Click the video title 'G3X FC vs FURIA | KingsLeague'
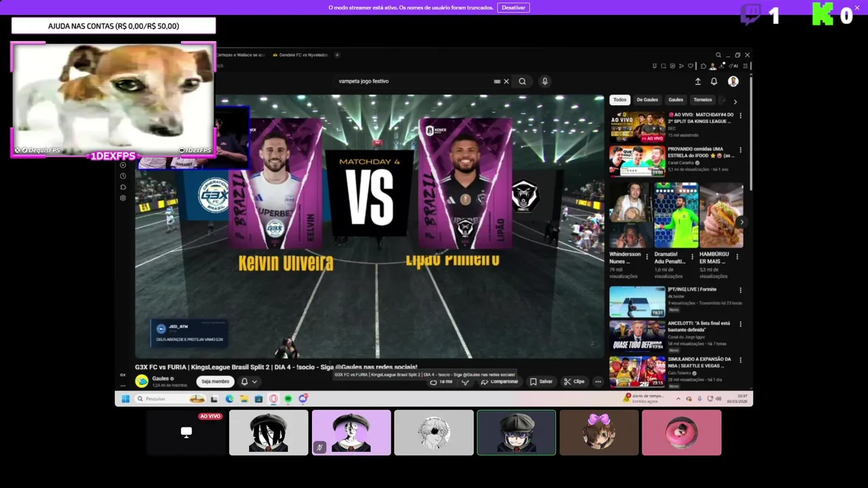This screenshot has height=488, width=868. tap(276, 367)
